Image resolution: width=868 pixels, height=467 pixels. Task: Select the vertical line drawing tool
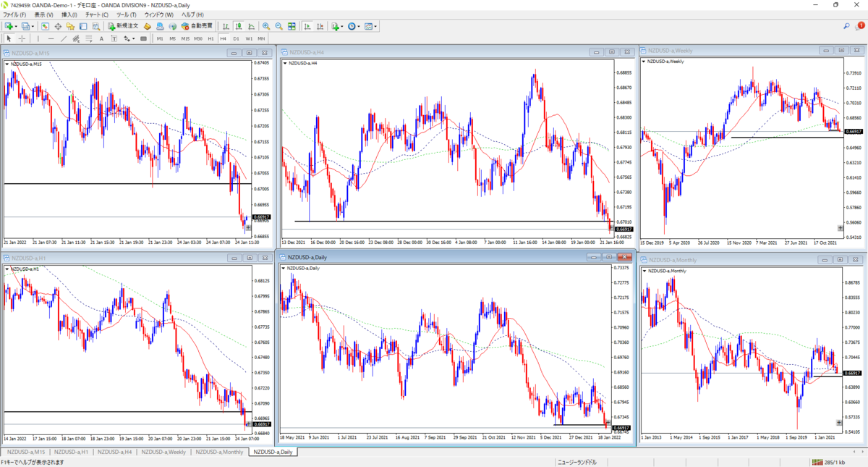click(38, 38)
